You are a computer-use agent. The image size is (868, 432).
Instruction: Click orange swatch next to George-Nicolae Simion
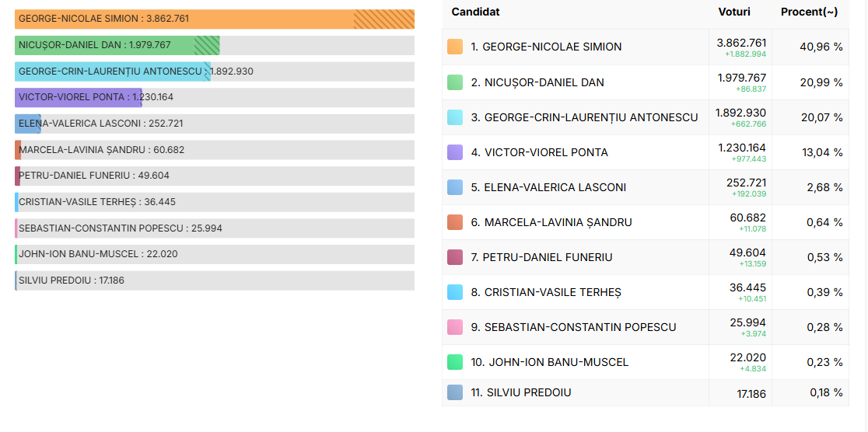click(x=454, y=47)
